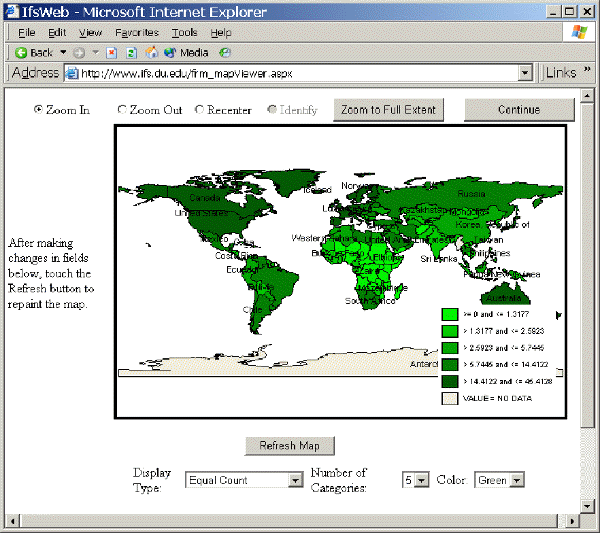Click the Forward arrow icon

pos(79,52)
